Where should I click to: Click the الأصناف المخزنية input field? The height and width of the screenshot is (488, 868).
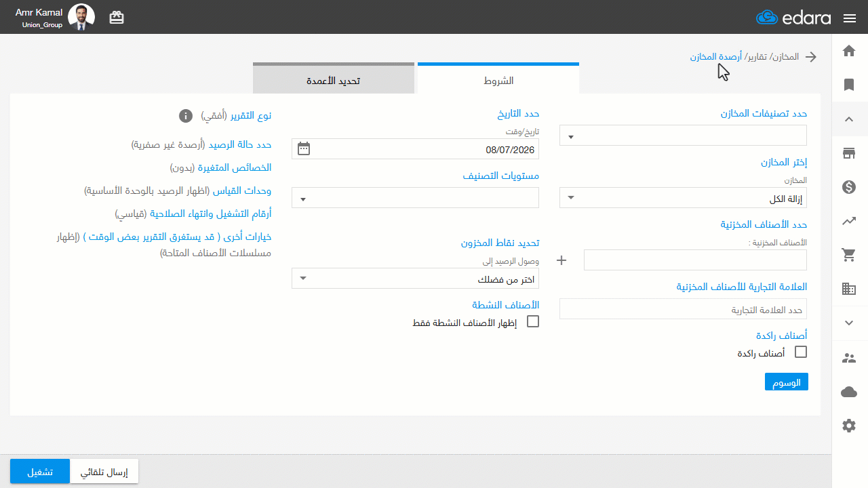tap(696, 260)
